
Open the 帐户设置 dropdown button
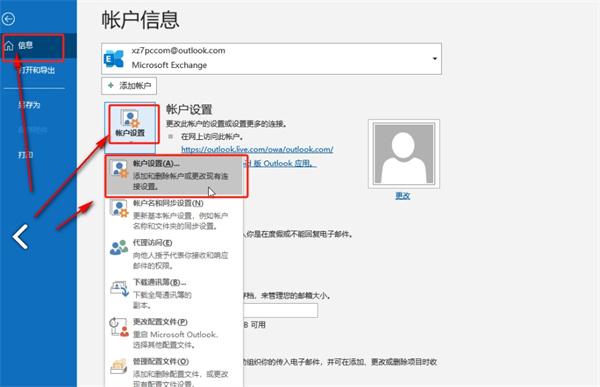(x=130, y=127)
